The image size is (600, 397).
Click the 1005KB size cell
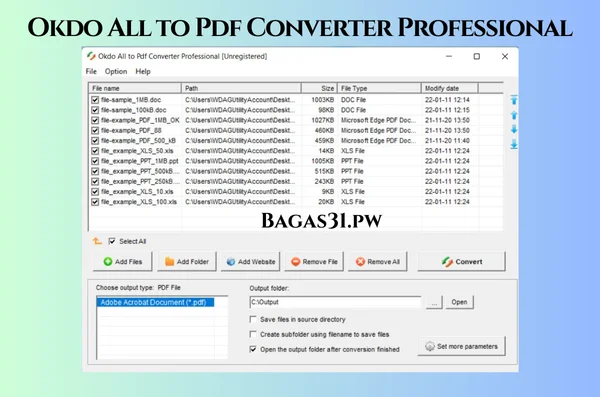tap(323, 161)
